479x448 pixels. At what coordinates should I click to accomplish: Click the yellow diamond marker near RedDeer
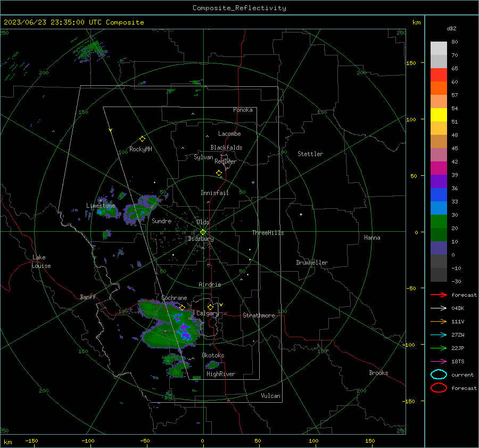[x=219, y=173]
